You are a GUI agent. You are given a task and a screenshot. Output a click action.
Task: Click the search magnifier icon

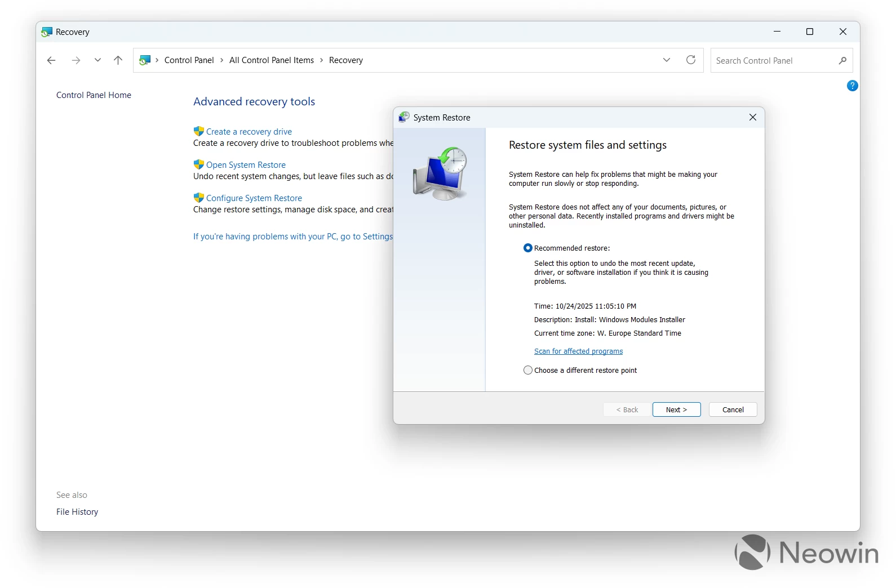point(842,60)
